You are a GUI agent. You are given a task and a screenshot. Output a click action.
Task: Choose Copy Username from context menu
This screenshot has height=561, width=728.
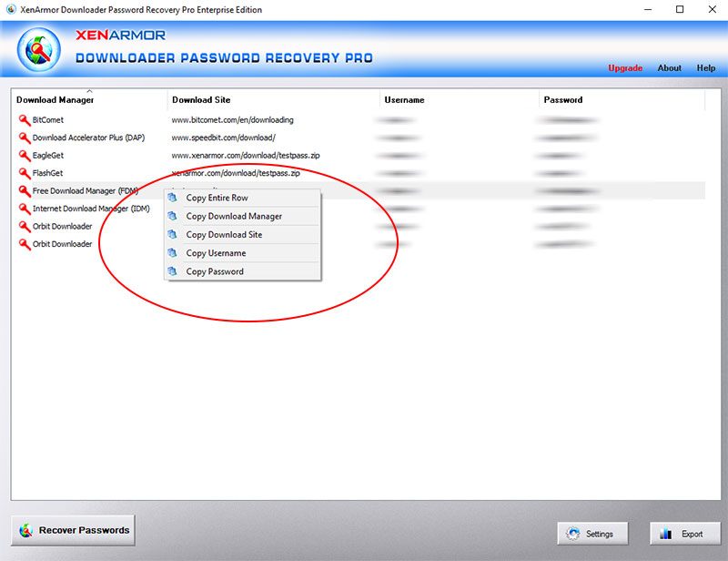pyautogui.click(x=242, y=253)
